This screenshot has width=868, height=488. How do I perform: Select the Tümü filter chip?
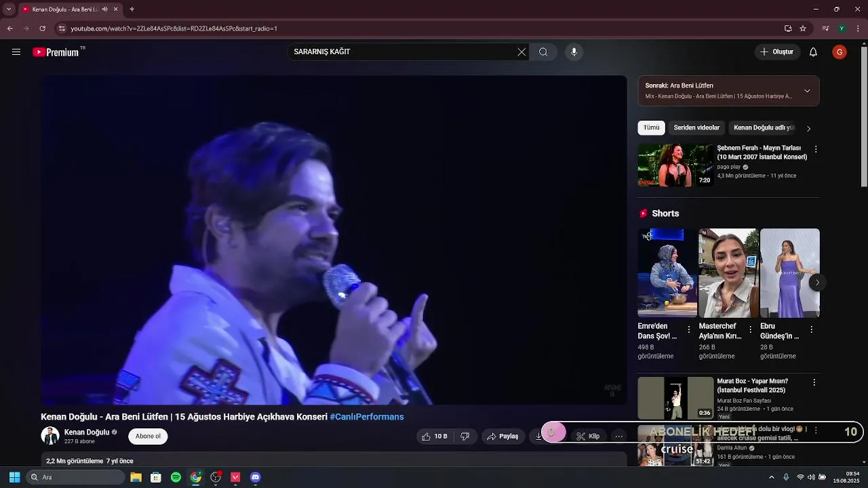click(651, 127)
